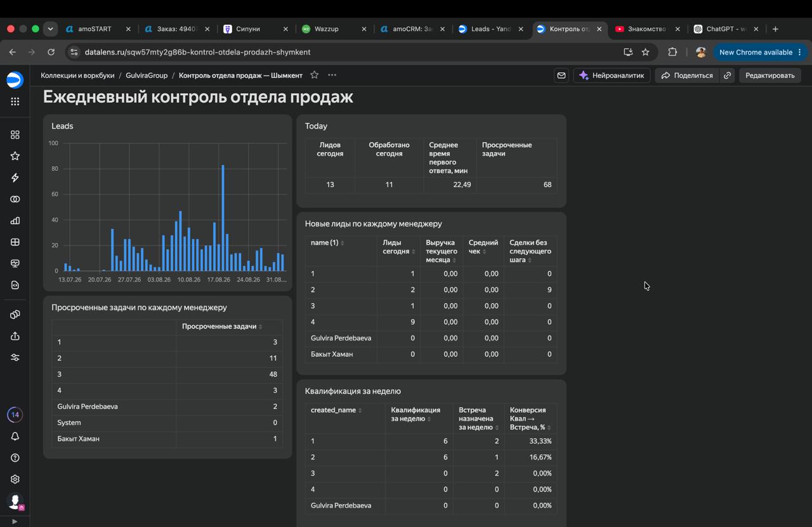Sort by name (1) column header
812x527 pixels.
327,243
